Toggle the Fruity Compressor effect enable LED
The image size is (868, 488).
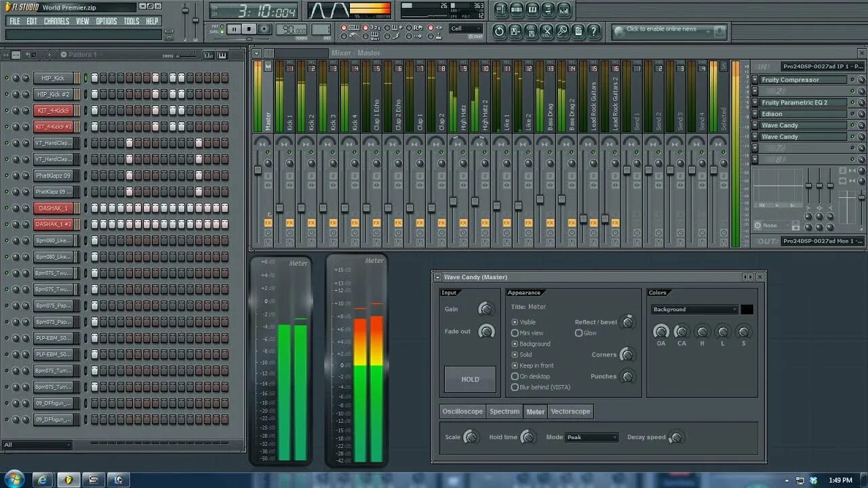(853, 80)
